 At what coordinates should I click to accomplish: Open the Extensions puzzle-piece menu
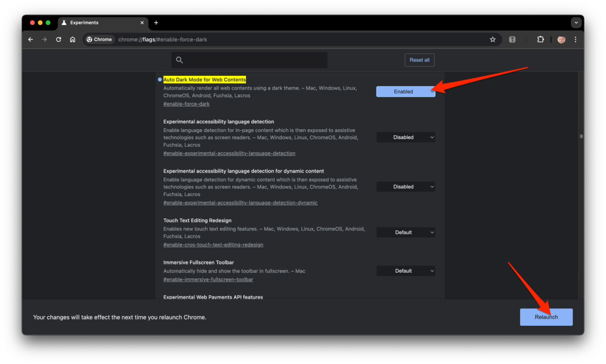click(x=540, y=40)
